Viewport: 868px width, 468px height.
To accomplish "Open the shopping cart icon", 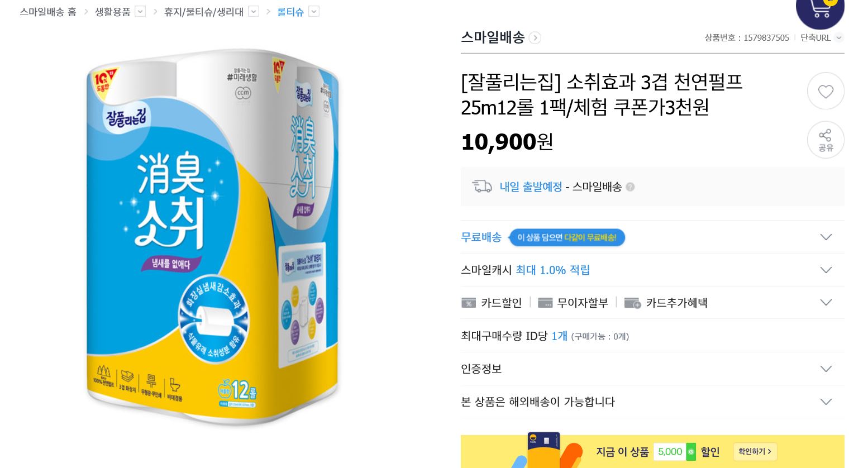I will [x=819, y=11].
